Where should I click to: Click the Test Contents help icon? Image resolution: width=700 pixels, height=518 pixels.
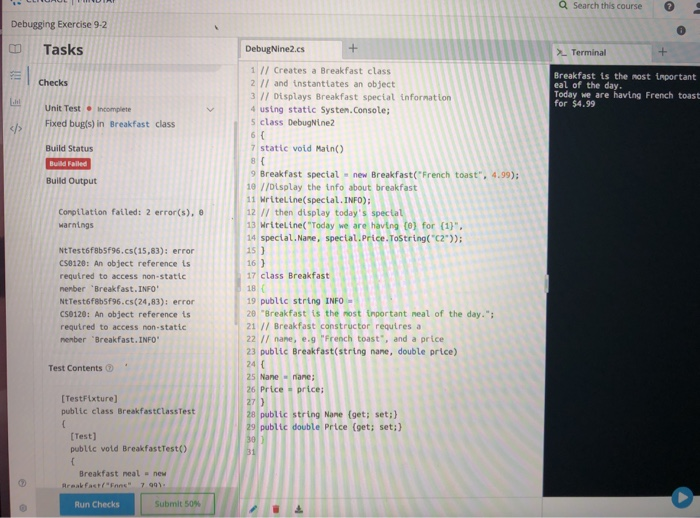109,368
